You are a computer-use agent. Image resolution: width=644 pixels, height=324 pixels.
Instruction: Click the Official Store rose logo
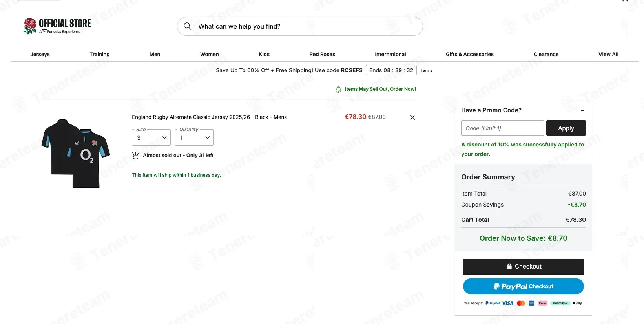pos(57,26)
